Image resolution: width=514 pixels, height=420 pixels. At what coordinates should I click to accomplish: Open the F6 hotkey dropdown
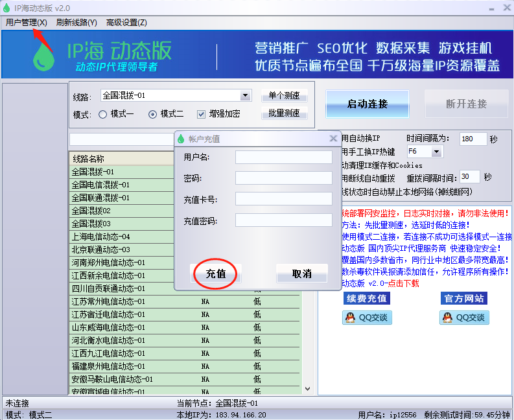pyautogui.click(x=436, y=152)
